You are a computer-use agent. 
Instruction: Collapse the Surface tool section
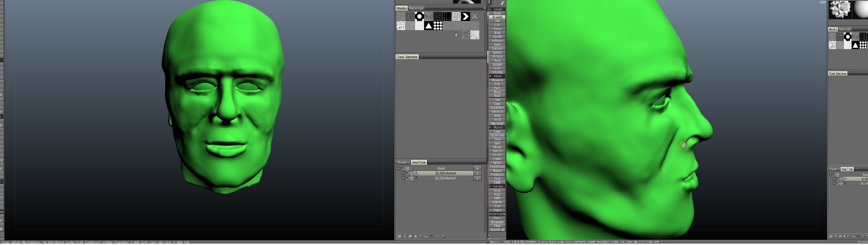click(490, 186)
